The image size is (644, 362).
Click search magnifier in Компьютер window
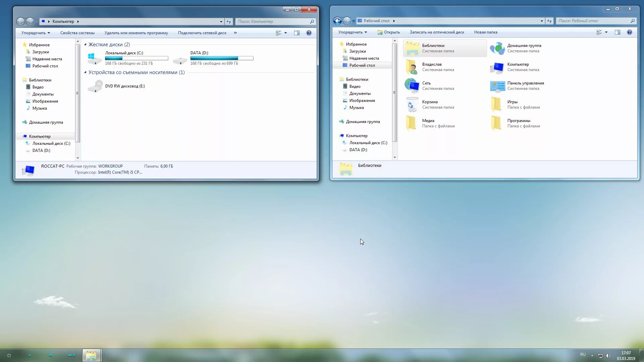312,21
